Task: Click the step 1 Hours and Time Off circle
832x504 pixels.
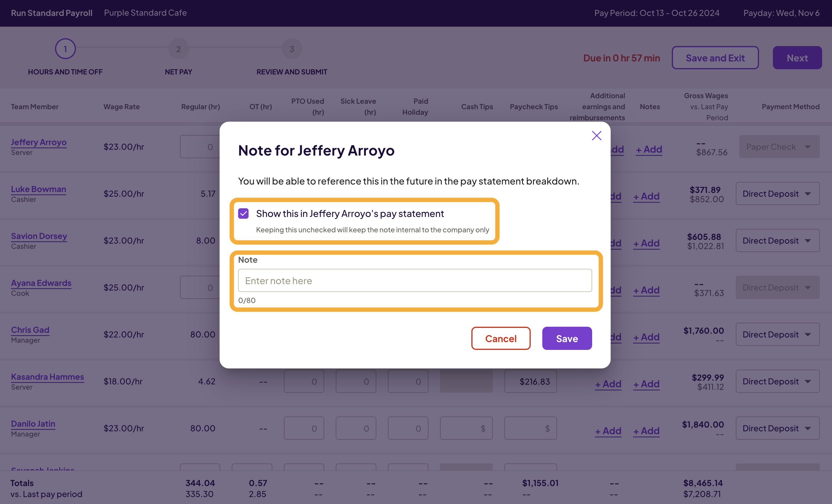Action: tap(65, 48)
